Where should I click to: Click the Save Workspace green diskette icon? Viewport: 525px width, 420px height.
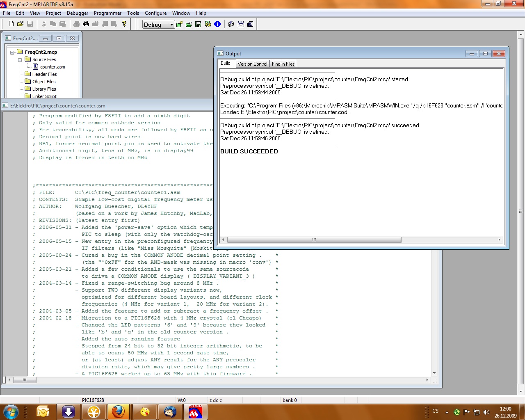[x=198, y=24]
